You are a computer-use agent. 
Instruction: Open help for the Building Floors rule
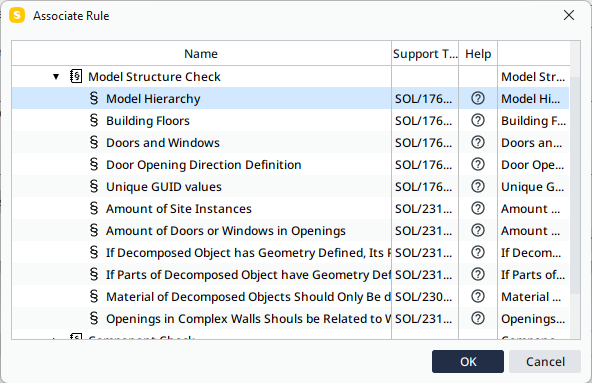point(478,120)
